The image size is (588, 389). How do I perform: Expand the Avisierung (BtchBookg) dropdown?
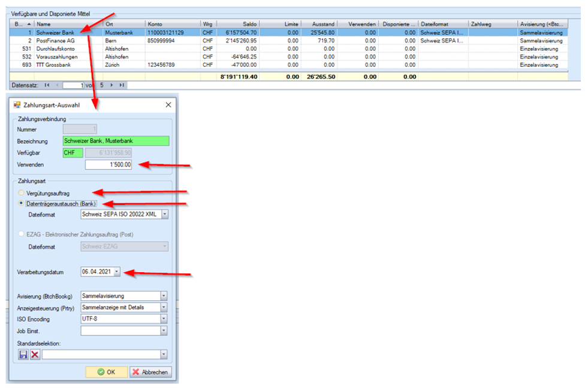point(164,295)
